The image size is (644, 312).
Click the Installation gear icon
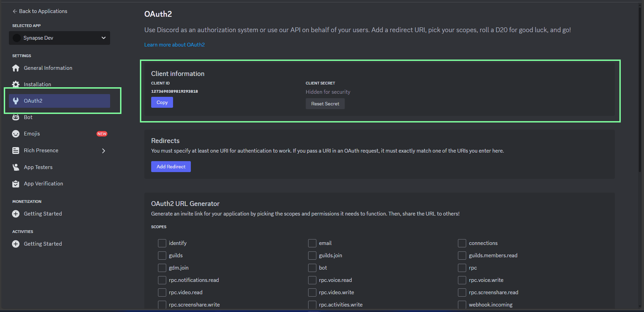pyautogui.click(x=16, y=84)
